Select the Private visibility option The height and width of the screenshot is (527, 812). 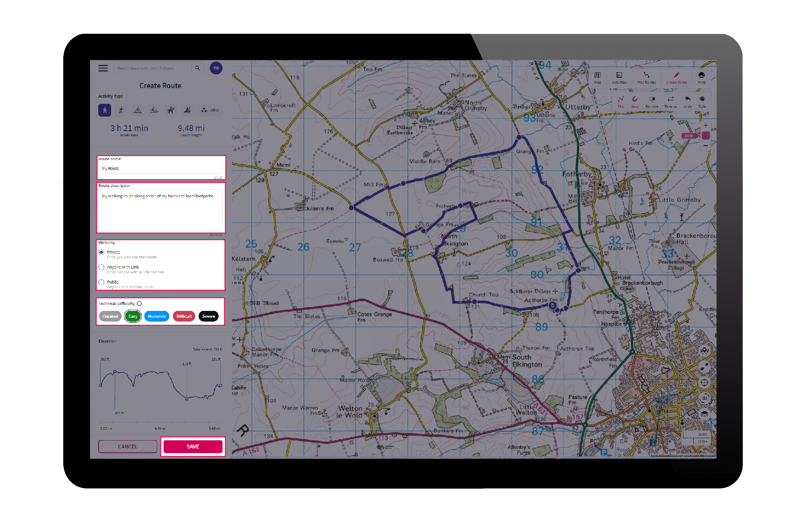[101, 252]
